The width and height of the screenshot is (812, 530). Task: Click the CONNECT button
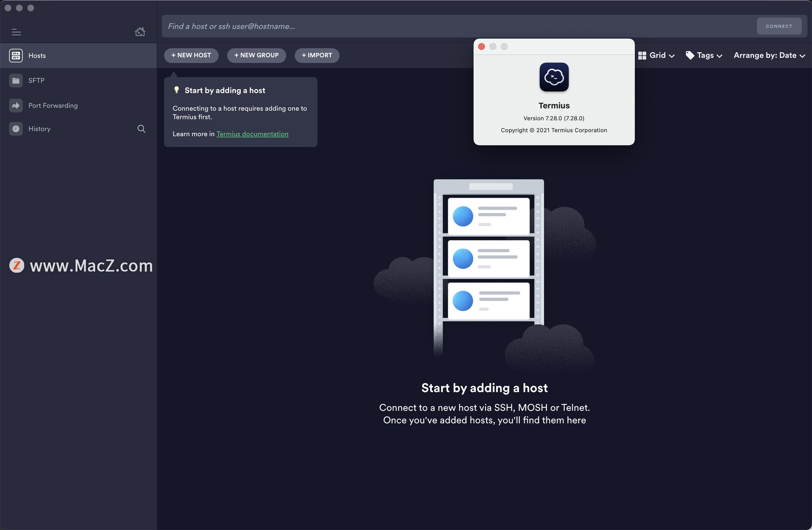pyautogui.click(x=778, y=25)
